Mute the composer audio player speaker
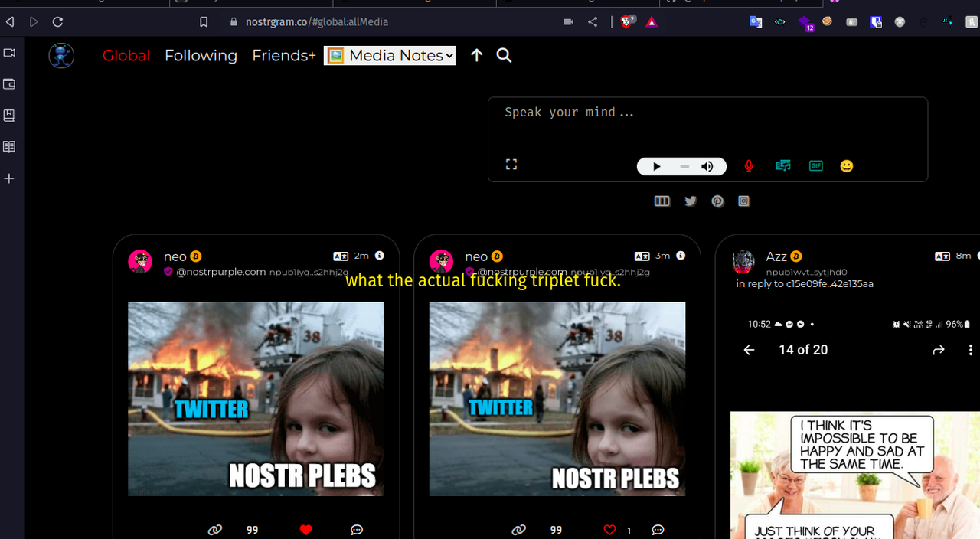980x539 pixels. pos(707,166)
